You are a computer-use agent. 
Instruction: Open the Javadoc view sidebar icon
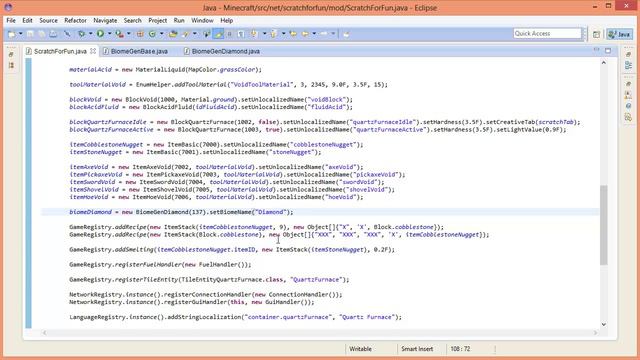tap(628, 106)
